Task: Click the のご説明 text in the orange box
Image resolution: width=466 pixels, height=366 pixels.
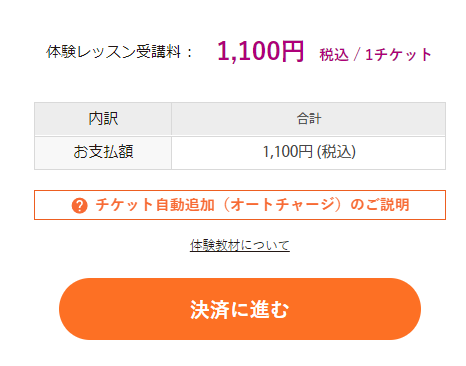Action: point(379,205)
